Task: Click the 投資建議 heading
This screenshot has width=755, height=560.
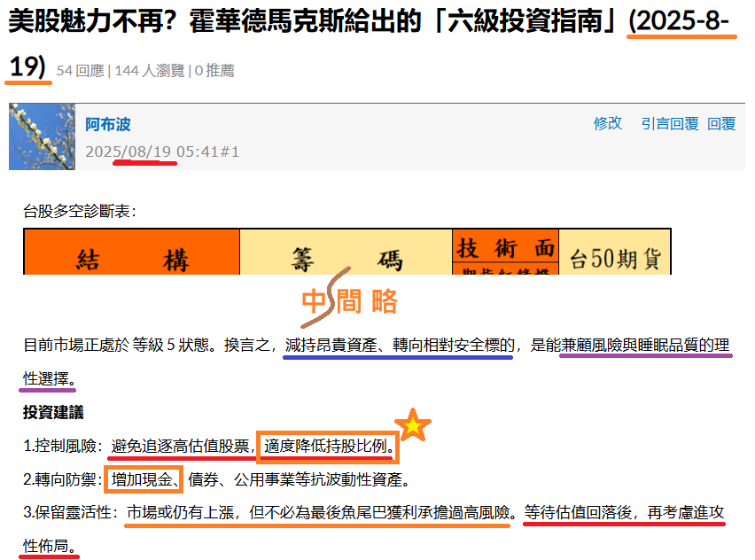Action: [x=53, y=413]
